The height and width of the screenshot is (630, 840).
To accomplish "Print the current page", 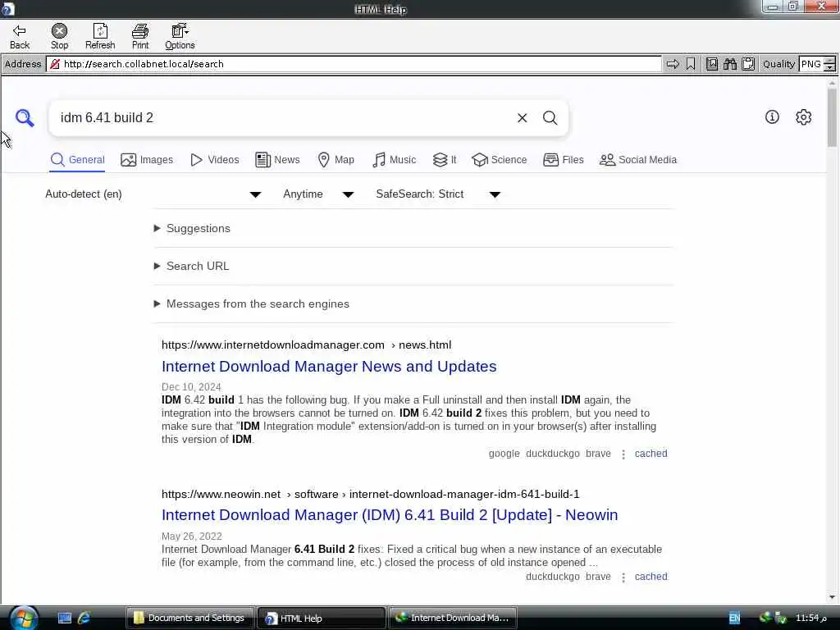I will pos(140,36).
